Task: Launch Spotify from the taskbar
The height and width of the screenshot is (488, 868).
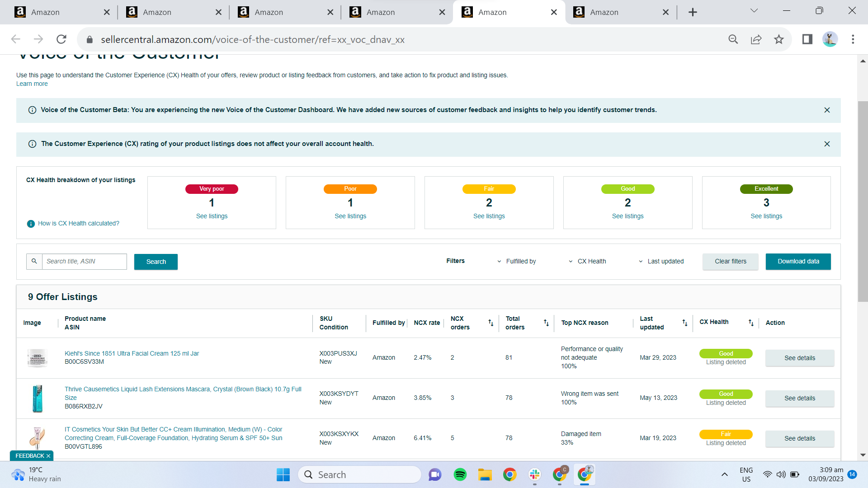Action: tap(460, 475)
